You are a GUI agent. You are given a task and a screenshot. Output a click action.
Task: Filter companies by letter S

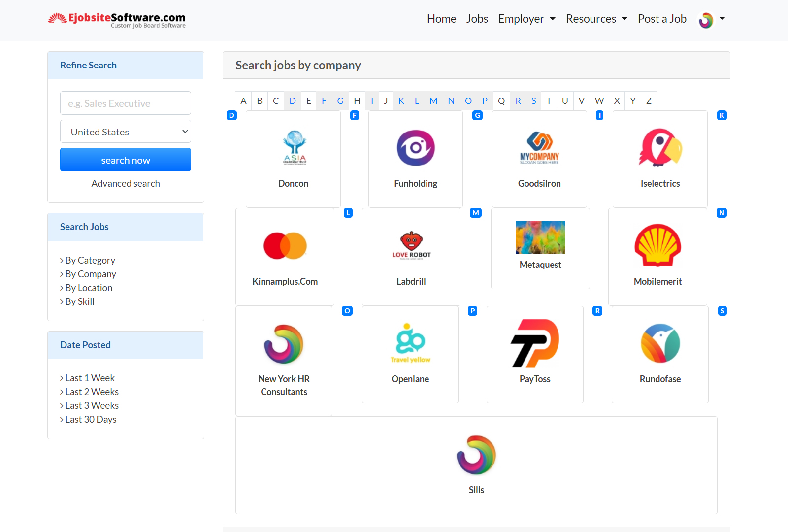534,100
